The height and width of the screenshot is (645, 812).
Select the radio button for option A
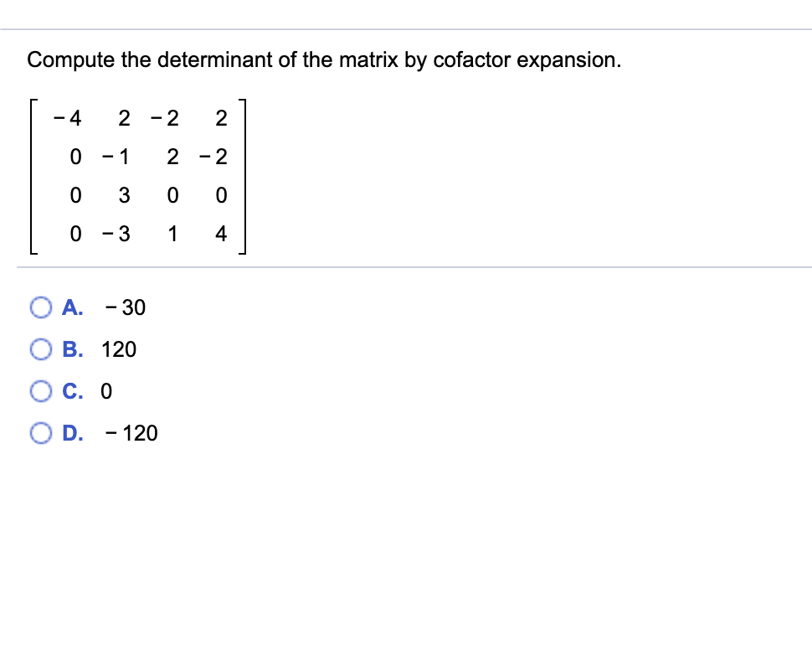(40, 307)
